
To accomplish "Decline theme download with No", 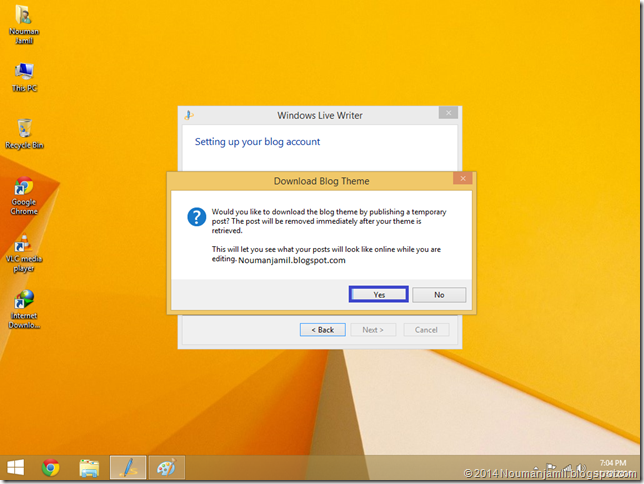I will pos(439,295).
